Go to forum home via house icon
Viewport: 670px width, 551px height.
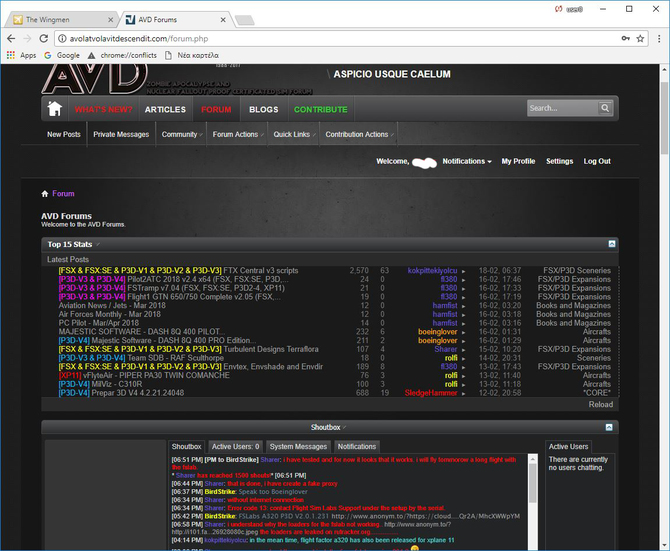pos(54,108)
